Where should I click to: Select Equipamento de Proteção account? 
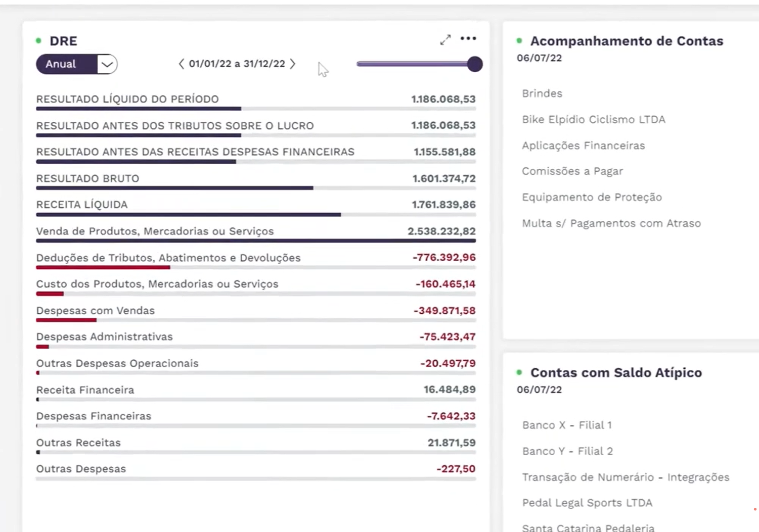(592, 198)
